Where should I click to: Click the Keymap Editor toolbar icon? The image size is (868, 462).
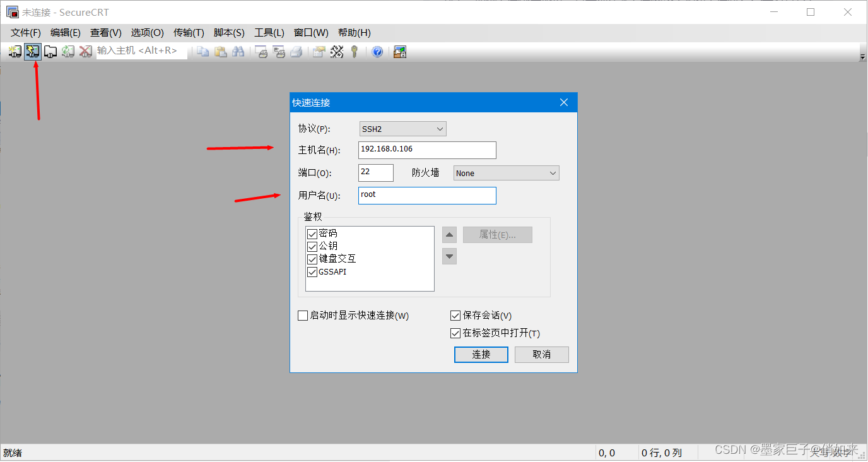tap(337, 52)
